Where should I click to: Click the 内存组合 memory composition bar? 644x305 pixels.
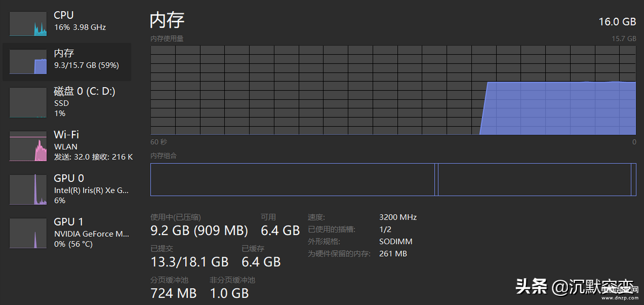(393, 180)
